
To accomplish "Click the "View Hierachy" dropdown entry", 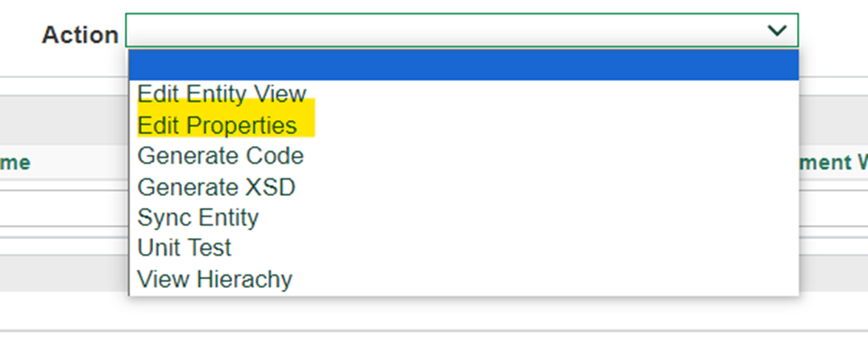I will [x=214, y=279].
